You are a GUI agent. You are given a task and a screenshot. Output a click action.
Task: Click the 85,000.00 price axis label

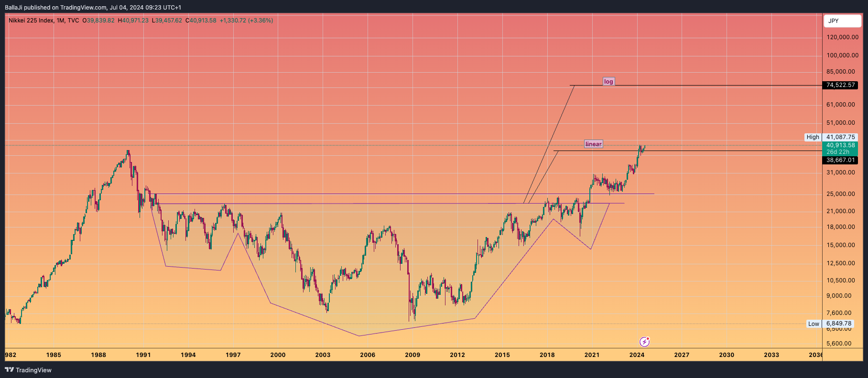pyautogui.click(x=841, y=72)
